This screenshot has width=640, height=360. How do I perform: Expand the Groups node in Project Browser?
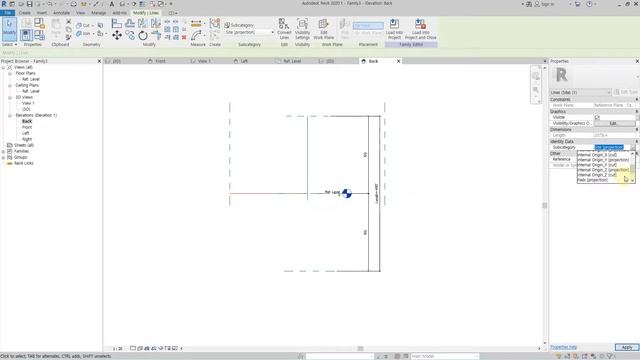point(3,157)
